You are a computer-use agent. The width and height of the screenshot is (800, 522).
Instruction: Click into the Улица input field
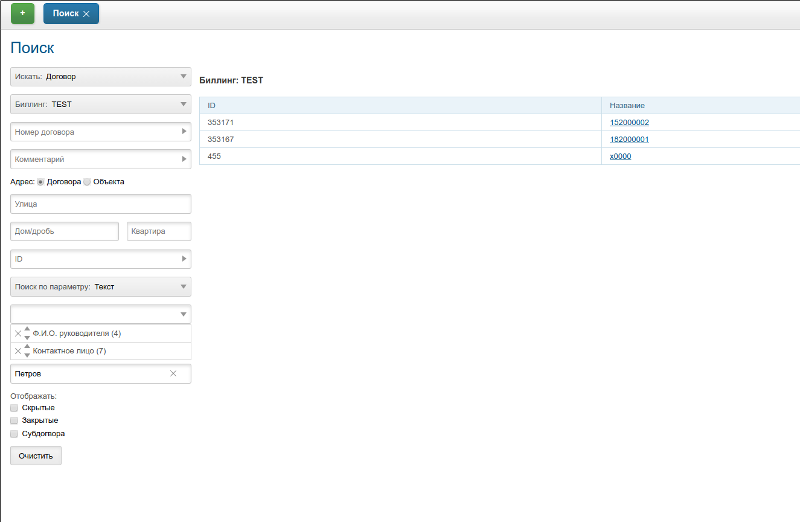pyautogui.click(x=100, y=204)
